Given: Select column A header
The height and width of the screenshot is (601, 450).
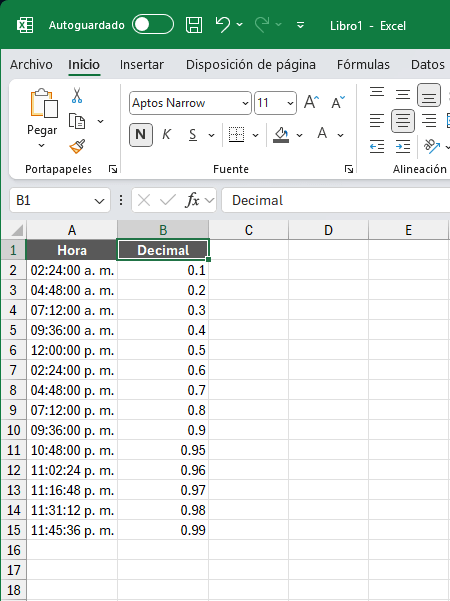Looking at the screenshot, I should pos(72,230).
